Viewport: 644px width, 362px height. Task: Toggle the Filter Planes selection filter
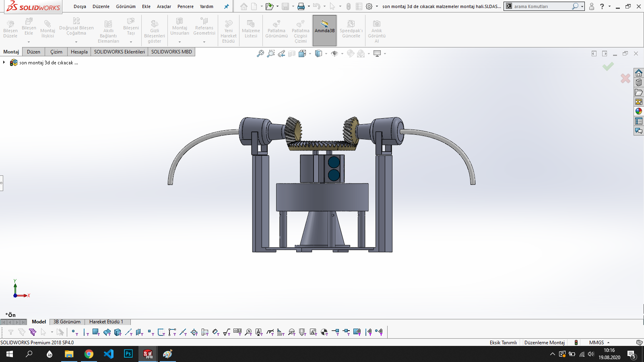pyautogui.click(x=139, y=332)
